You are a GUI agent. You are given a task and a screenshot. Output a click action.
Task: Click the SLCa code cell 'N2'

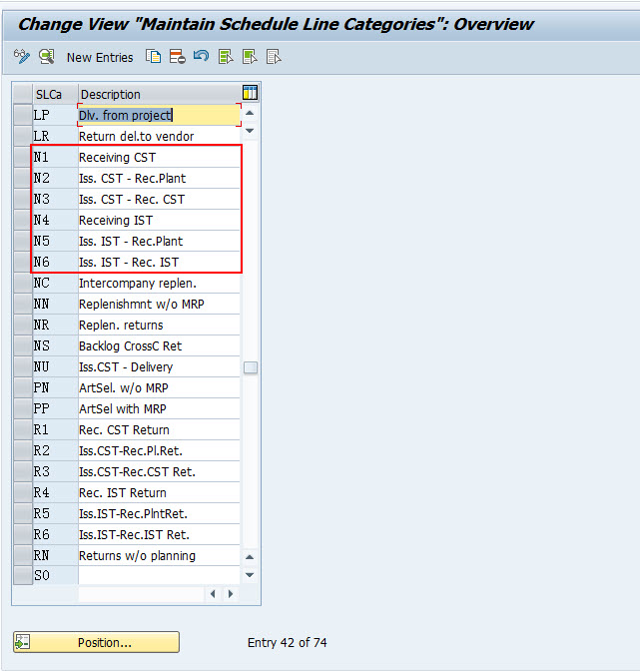(x=55, y=178)
